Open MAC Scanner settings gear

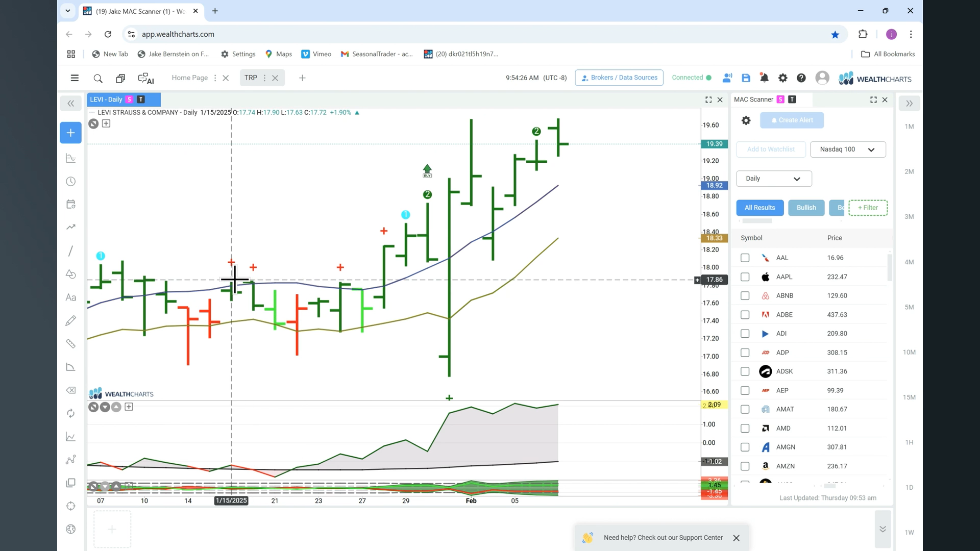pyautogui.click(x=746, y=120)
